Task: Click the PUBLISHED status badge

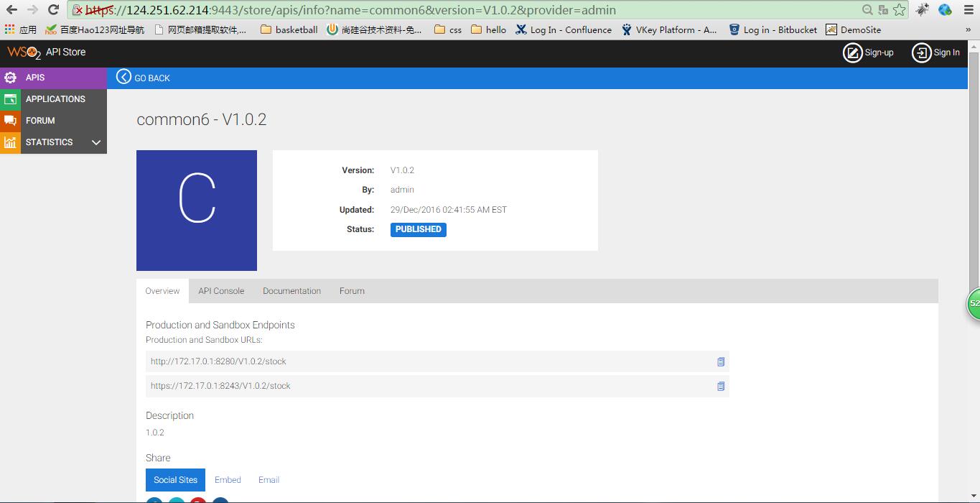Action: click(419, 229)
